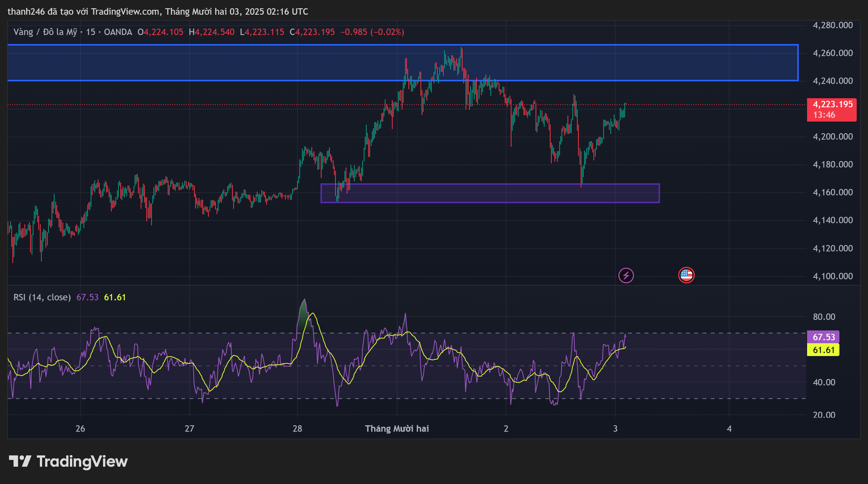Click the red price change -0.985 (-0.02%) text
The image size is (868, 484).
372,32
